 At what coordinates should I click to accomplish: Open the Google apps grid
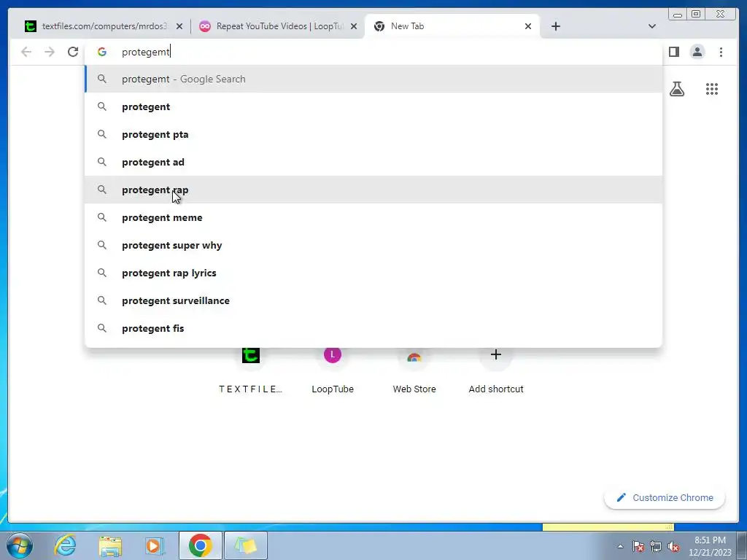click(x=712, y=89)
